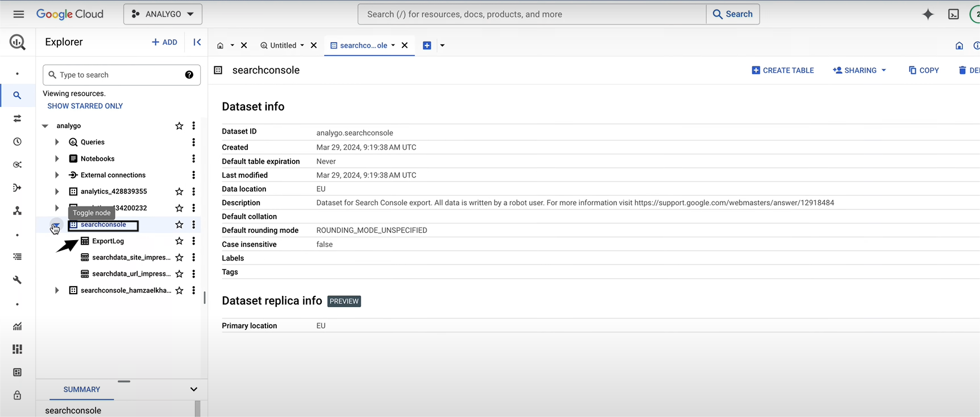Star the searchconsole dataset
This screenshot has height=417, width=980.
click(x=179, y=225)
